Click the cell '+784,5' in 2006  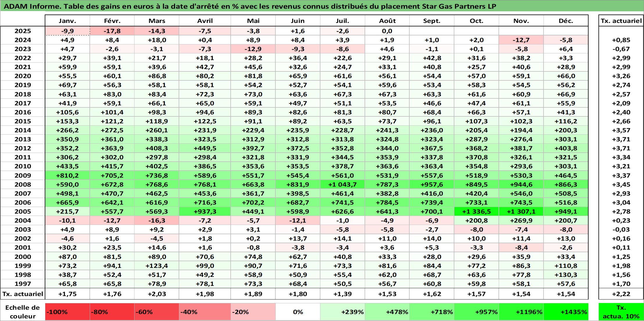(x=387, y=203)
